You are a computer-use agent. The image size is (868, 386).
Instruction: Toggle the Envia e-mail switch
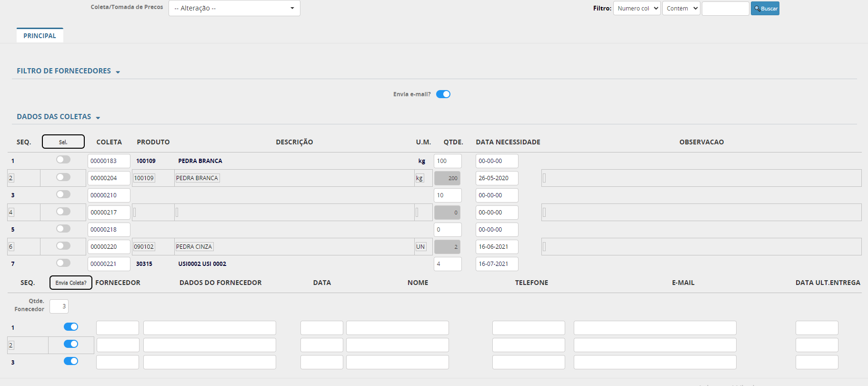pyautogui.click(x=443, y=94)
